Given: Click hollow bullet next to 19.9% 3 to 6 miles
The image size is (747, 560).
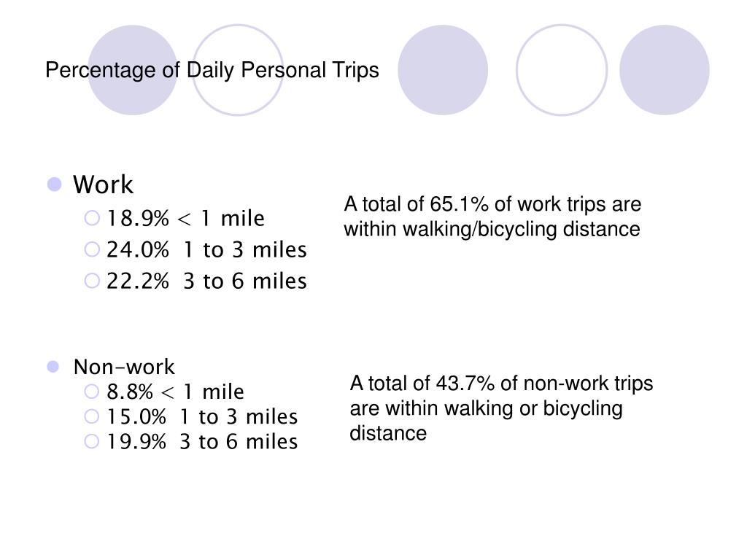Looking at the screenshot, I should [91, 441].
